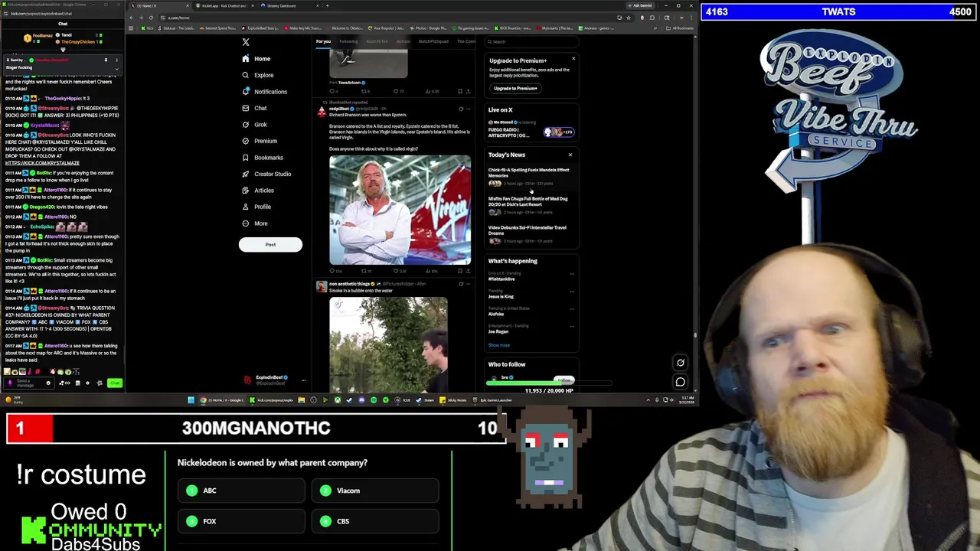980x551 pixels.
Task: Switch to the For you tab
Action: [323, 41]
